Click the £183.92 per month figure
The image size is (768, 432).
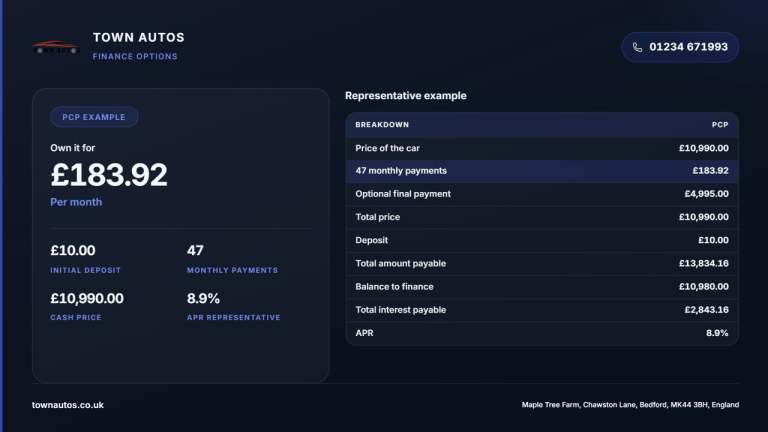[x=109, y=175]
